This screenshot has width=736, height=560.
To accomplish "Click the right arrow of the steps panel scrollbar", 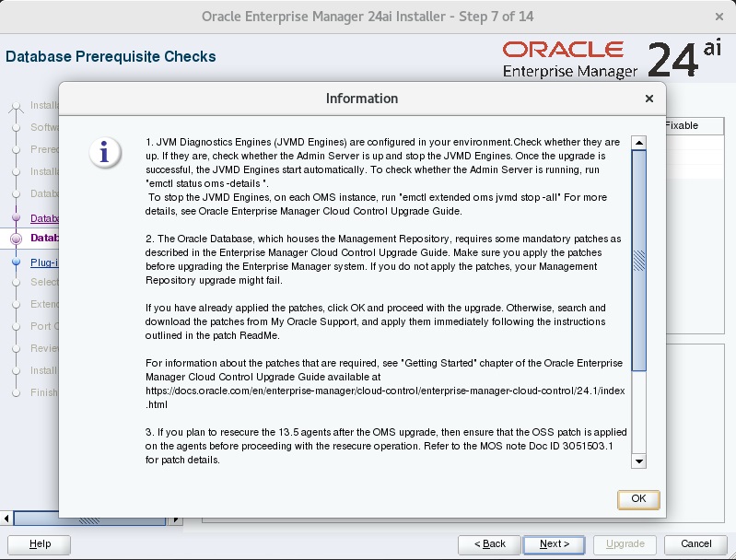I will (x=176, y=519).
